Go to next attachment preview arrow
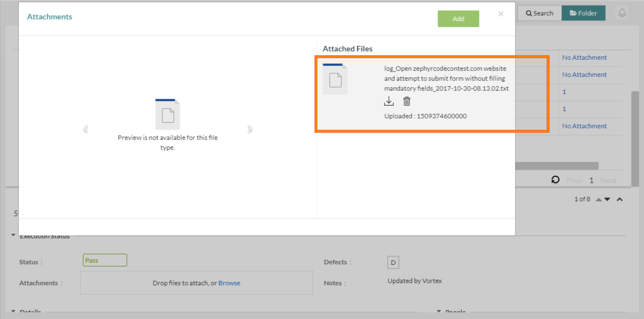 click(x=250, y=129)
